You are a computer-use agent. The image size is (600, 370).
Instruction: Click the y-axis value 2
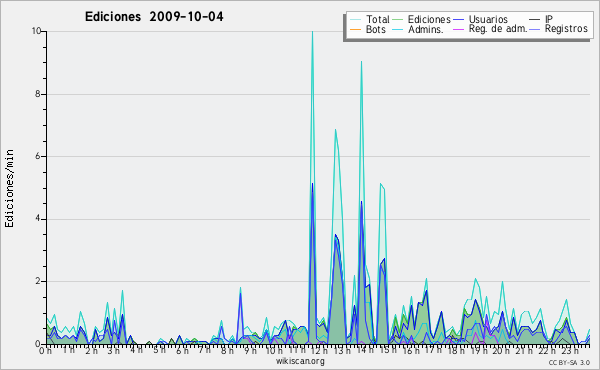pos(38,281)
